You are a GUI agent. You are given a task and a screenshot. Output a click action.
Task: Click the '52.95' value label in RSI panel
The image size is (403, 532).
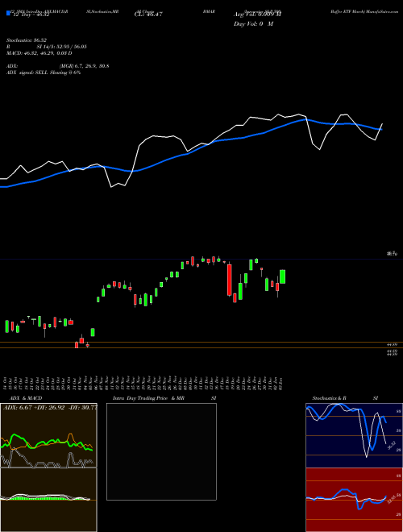[392, 500]
